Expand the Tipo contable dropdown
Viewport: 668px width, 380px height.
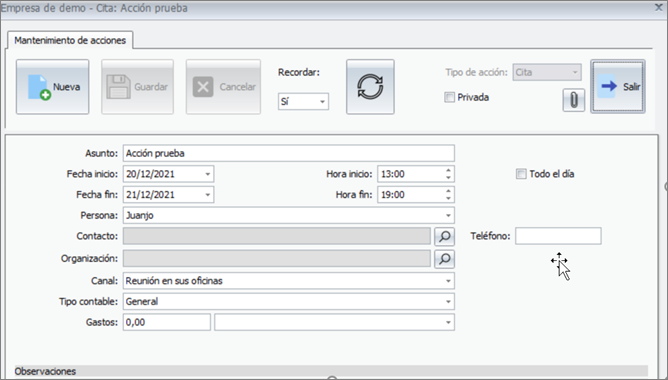[x=448, y=302]
